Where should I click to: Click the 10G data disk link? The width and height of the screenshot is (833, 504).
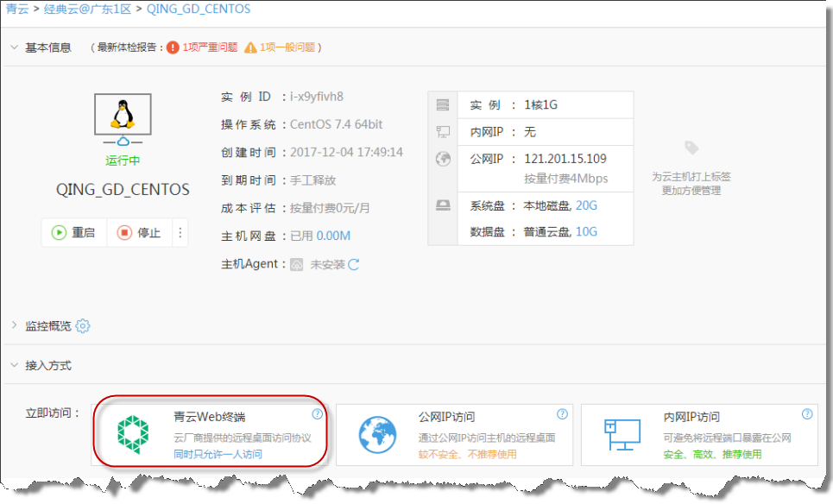tap(586, 231)
